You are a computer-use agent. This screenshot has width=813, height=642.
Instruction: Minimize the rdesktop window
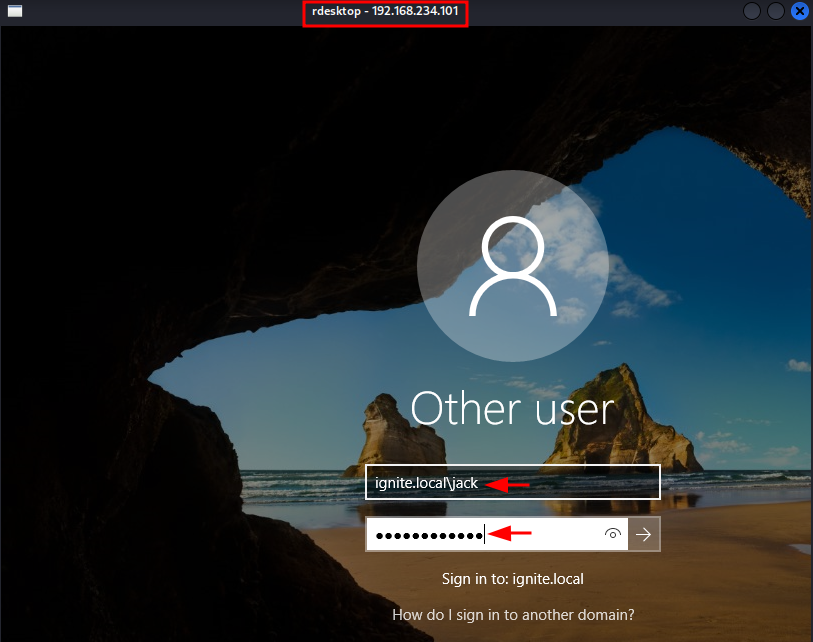(752, 11)
